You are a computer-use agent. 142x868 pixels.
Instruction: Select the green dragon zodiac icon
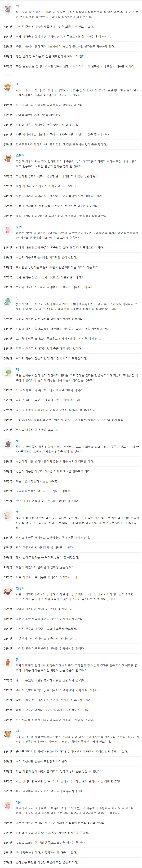point(8,302)
